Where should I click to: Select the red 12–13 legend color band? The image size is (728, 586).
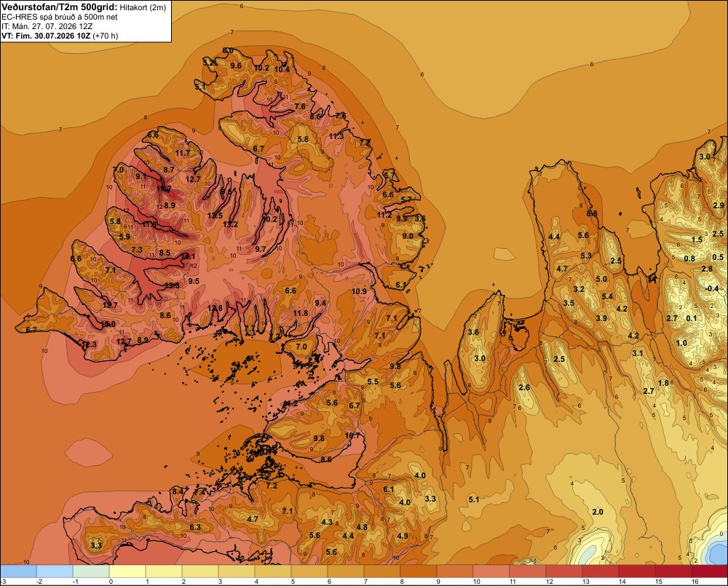coord(564,571)
